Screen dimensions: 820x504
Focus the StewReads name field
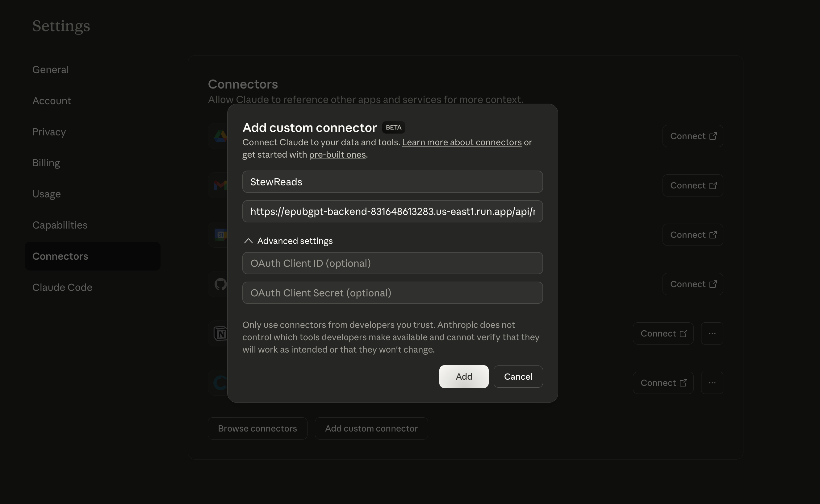392,182
